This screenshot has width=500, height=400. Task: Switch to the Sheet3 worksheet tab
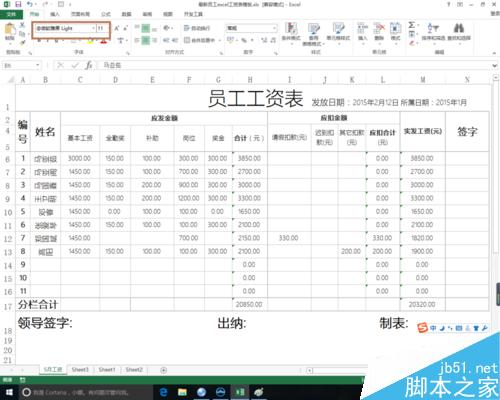[80, 370]
